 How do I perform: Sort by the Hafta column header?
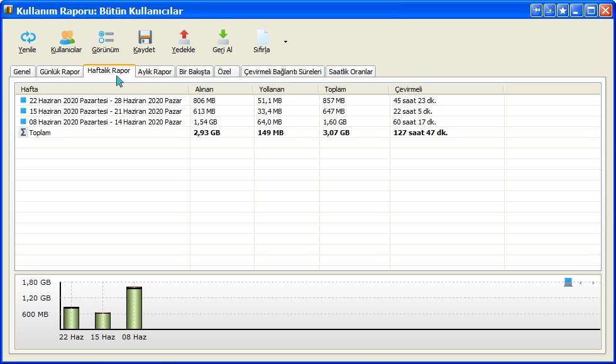(x=102, y=89)
